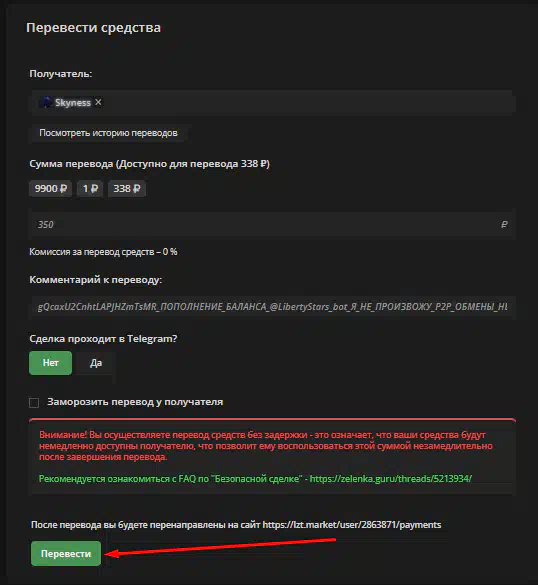Select Нет for the Telegram deal question

pos(51,363)
